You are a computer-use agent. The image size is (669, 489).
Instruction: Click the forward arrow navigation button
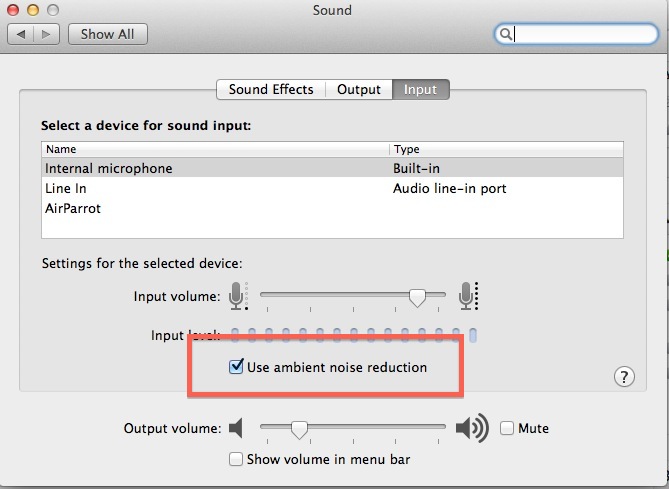(46, 34)
